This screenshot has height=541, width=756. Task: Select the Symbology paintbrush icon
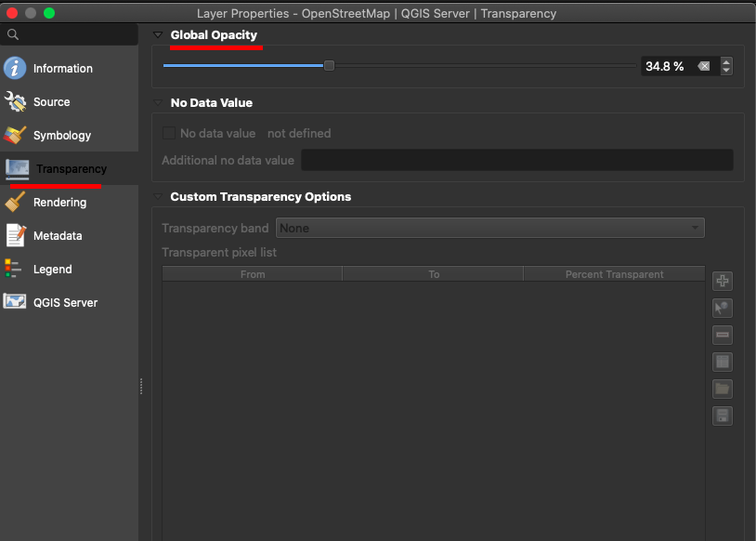(15, 135)
